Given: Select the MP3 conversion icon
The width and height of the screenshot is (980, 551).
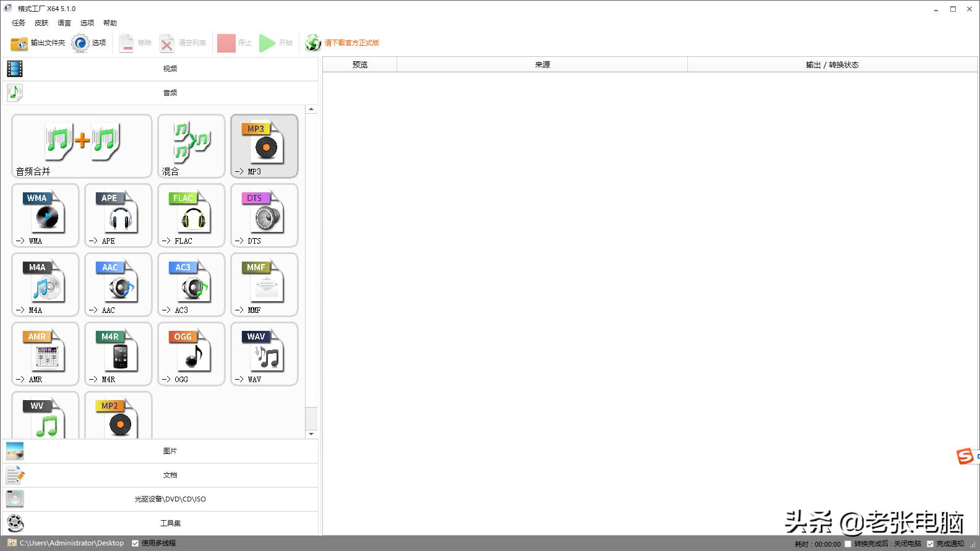Looking at the screenshot, I should 264,146.
